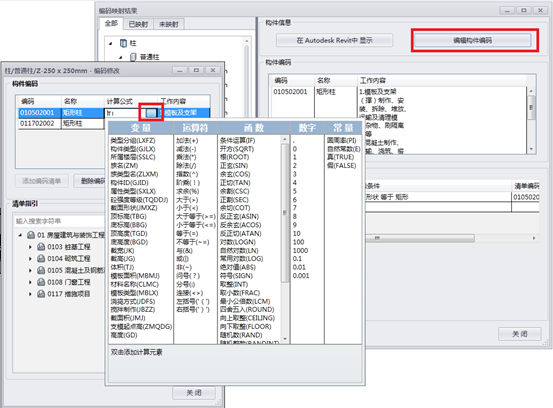Viewport: 553px width, 408px height.
Task: Collapse the 普通柱 node in the mapping tree
Action: [x=121, y=57]
